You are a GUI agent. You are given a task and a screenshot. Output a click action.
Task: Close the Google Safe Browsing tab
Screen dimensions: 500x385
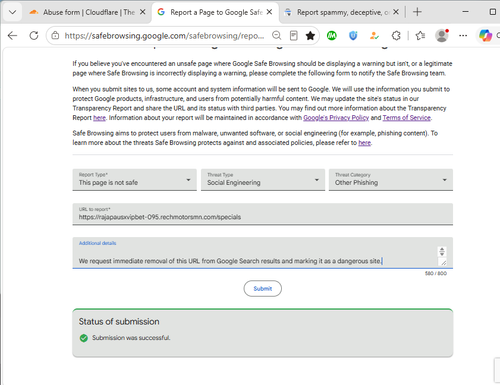pos(270,12)
